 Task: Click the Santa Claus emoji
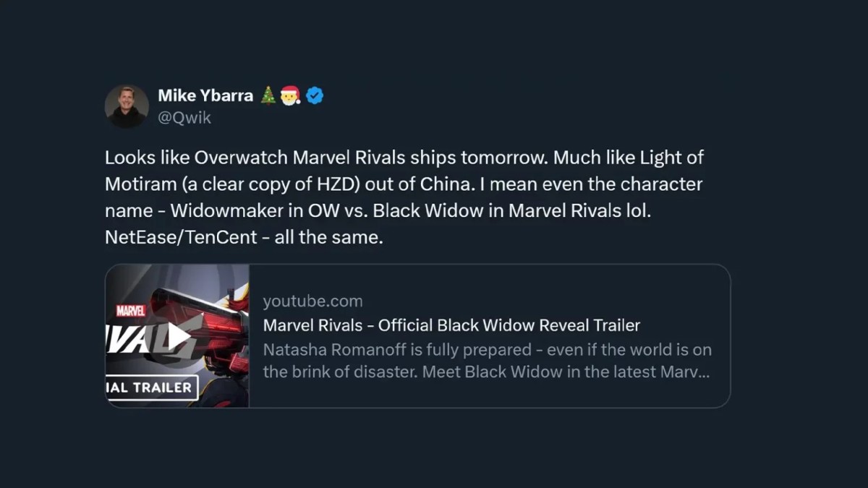(290, 95)
